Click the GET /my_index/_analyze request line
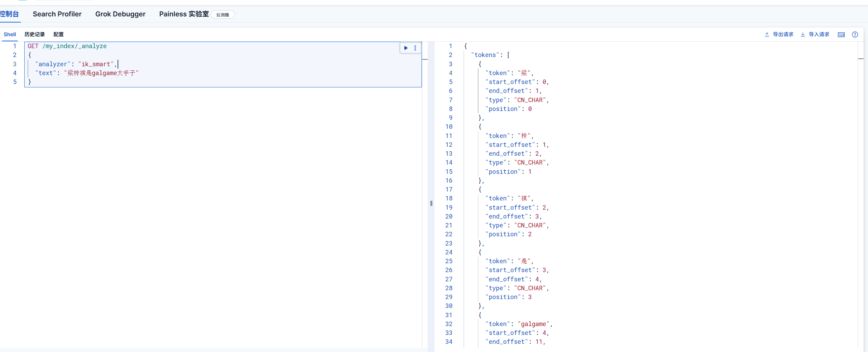Image resolution: width=868 pixels, height=352 pixels. (67, 46)
